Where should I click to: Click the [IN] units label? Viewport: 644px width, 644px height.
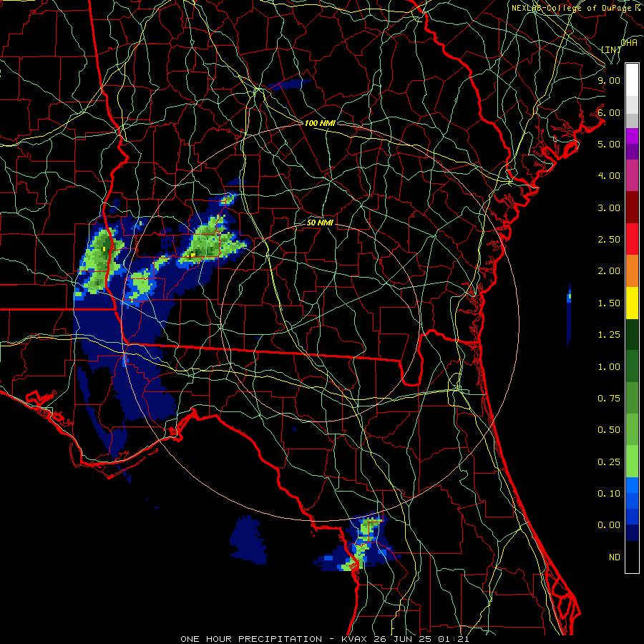(x=611, y=49)
